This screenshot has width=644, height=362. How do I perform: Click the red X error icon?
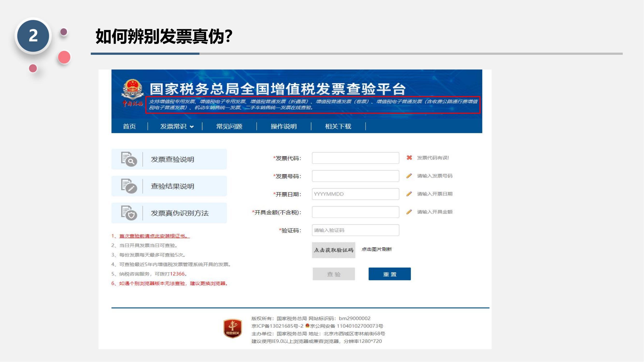pyautogui.click(x=409, y=158)
